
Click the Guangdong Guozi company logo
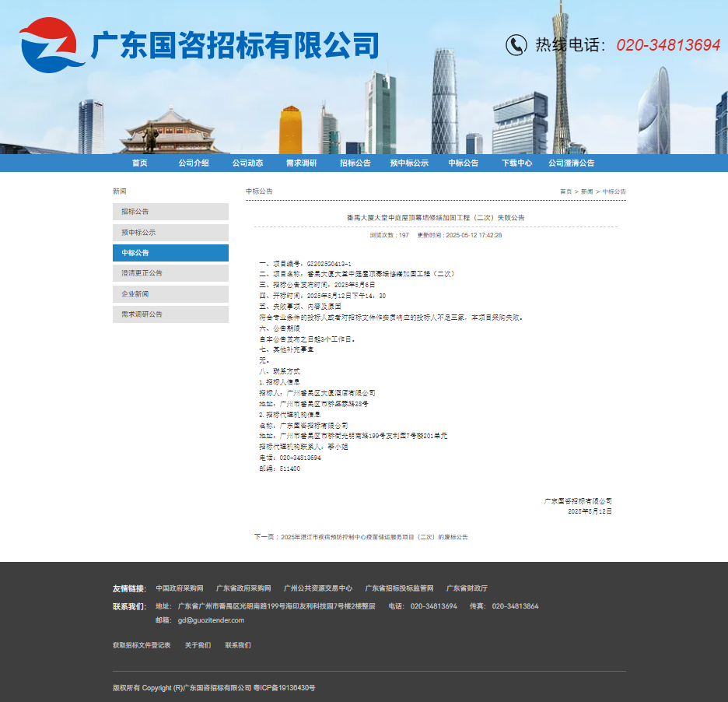tap(52, 45)
